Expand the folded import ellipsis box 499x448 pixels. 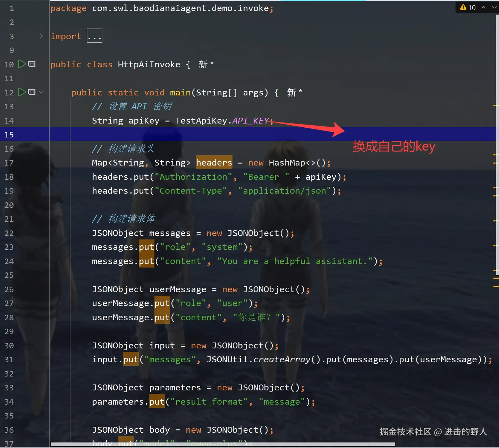coord(94,36)
